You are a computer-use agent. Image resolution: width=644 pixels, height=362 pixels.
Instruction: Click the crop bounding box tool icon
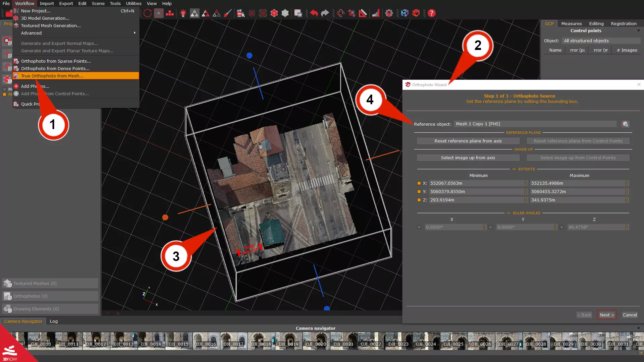click(x=352, y=13)
